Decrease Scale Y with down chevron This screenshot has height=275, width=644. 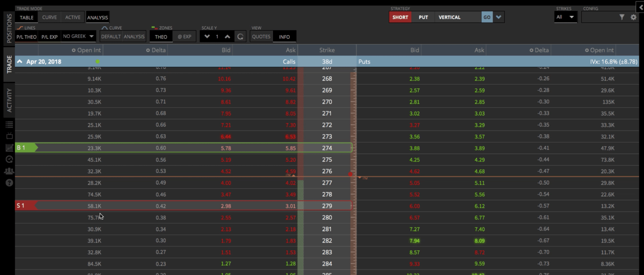[x=207, y=37]
